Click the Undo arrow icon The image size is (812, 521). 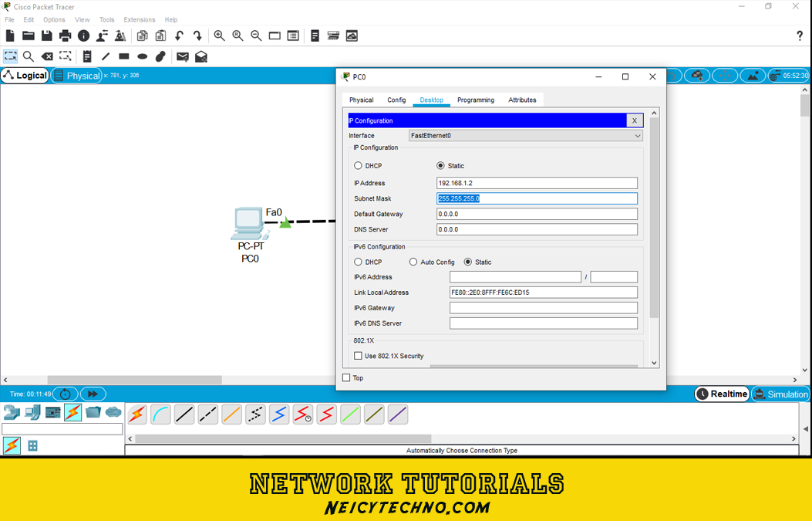pyautogui.click(x=179, y=36)
